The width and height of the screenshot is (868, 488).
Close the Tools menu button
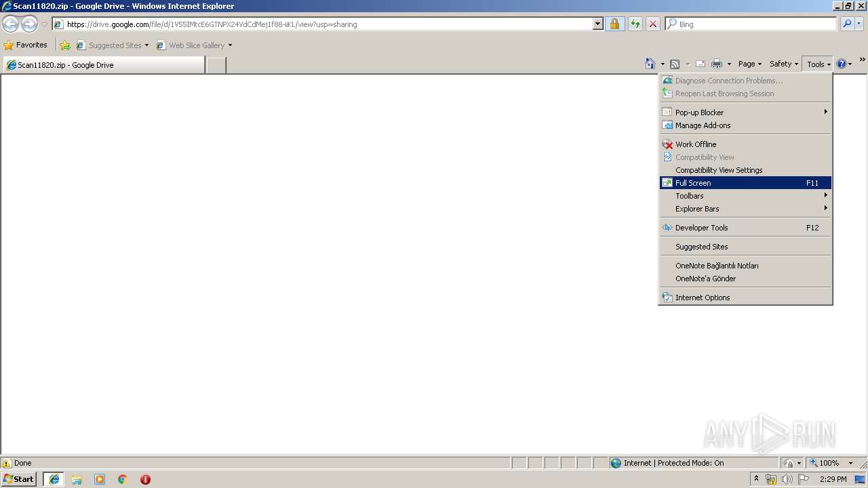click(x=818, y=64)
